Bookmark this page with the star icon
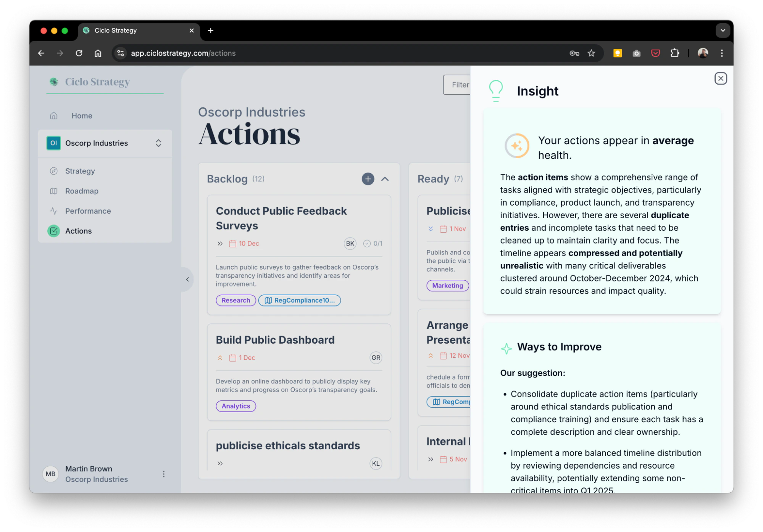The image size is (763, 532). pyautogui.click(x=591, y=53)
